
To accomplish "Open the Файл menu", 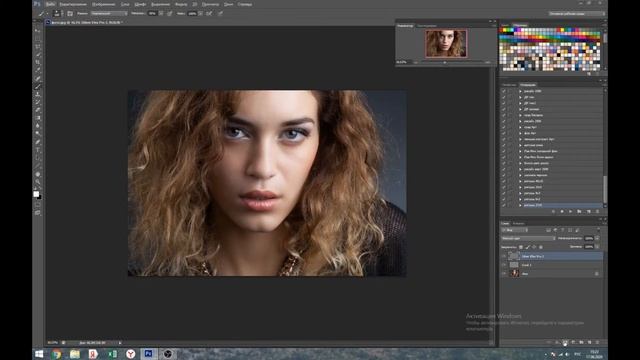I will pyautogui.click(x=50, y=4).
